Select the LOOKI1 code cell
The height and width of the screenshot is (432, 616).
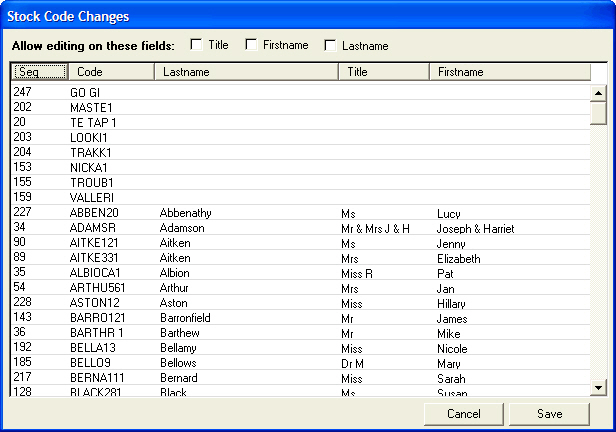tap(89, 138)
